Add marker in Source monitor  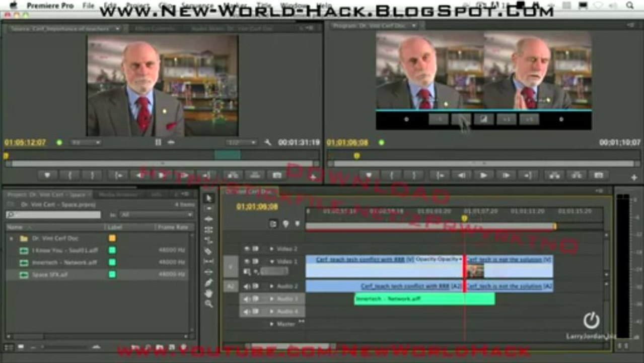pyautogui.click(x=47, y=175)
